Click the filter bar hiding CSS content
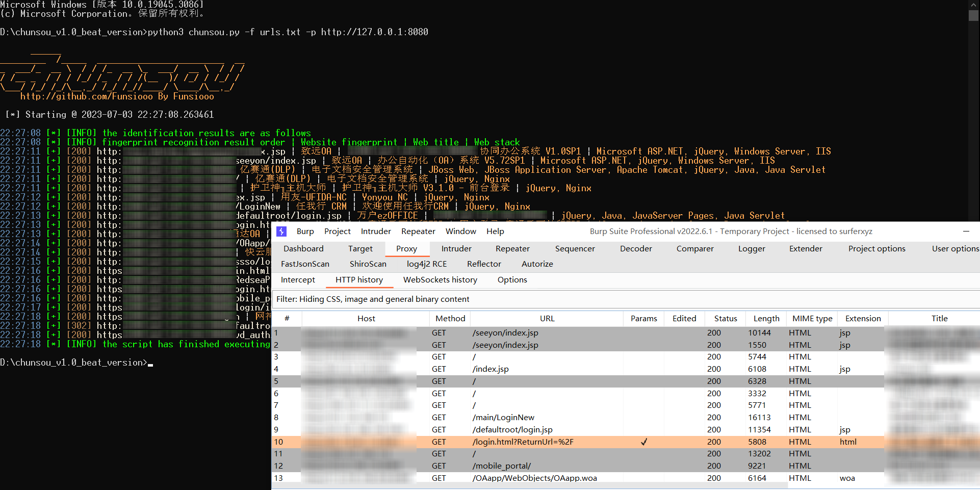Screen dimensions: 980x490 pyautogui.click(x=626, y=299)
